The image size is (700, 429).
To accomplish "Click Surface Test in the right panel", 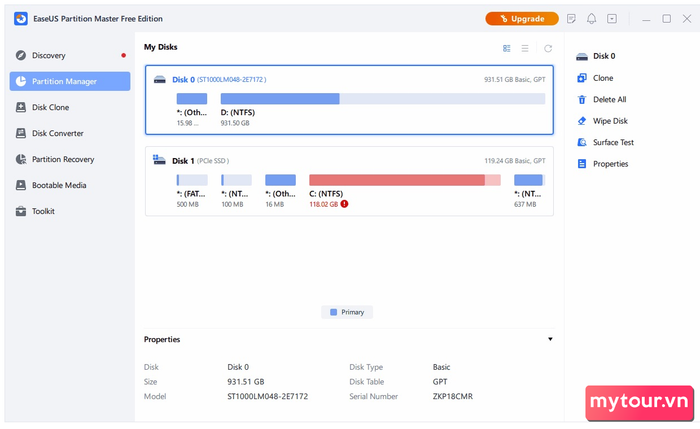I will pos(613,142).
